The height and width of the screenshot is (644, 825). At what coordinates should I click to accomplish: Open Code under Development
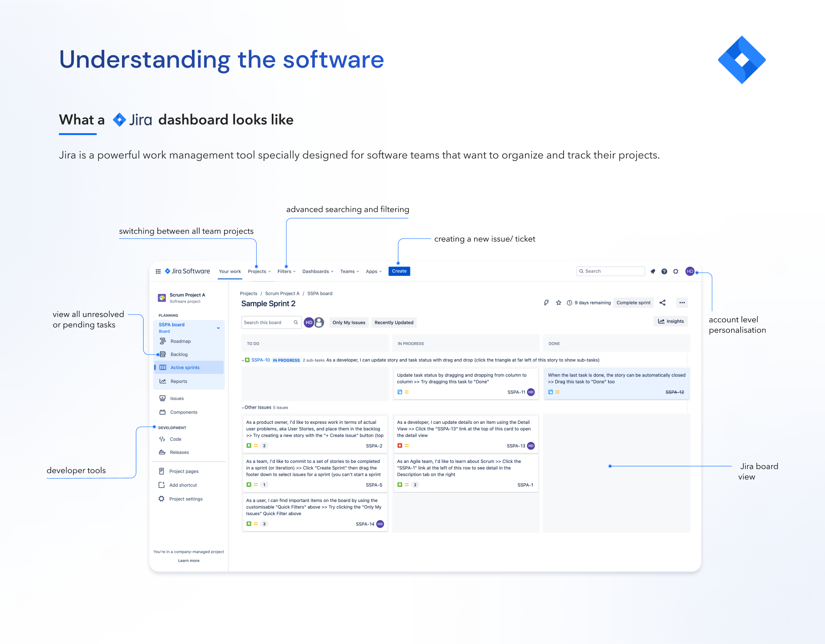tap(175, 439)
